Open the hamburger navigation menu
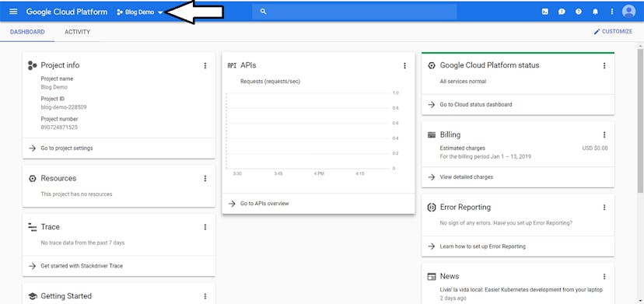This screenshot has height=304, width=644. 13,12
